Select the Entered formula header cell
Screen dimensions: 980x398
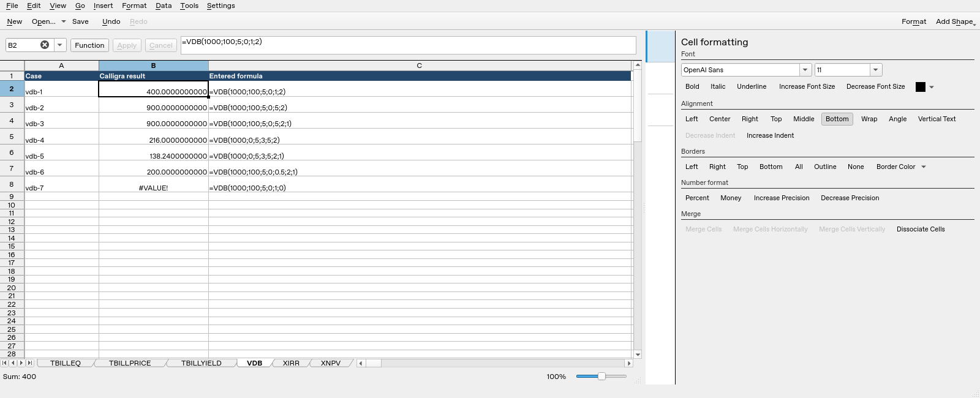click(x=420, y=76)
